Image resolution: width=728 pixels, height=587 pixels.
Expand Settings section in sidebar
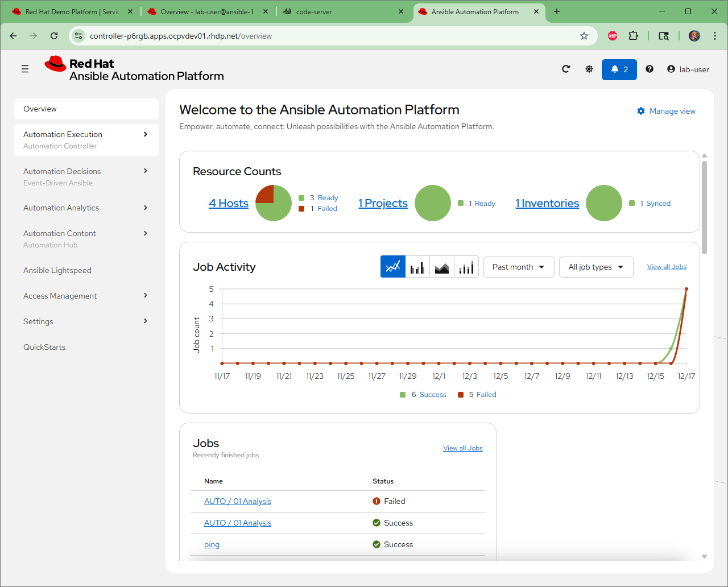86,321
